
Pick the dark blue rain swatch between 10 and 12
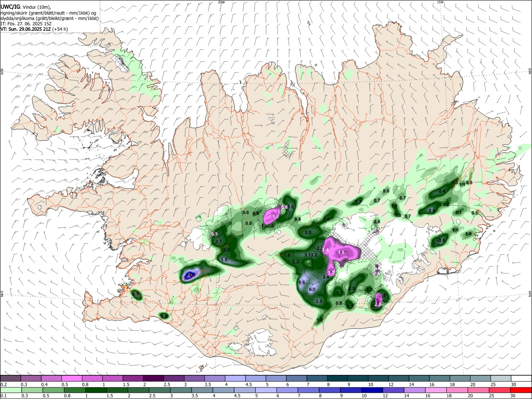372,390
